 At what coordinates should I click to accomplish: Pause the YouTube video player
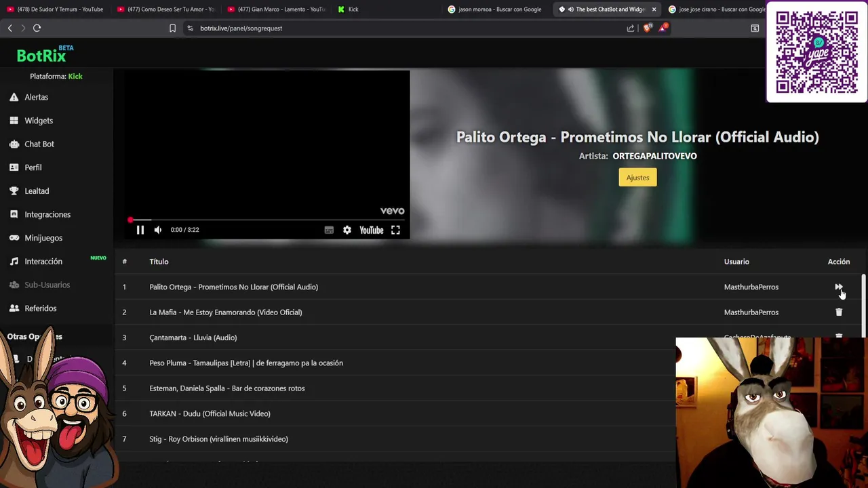[140, 230]
